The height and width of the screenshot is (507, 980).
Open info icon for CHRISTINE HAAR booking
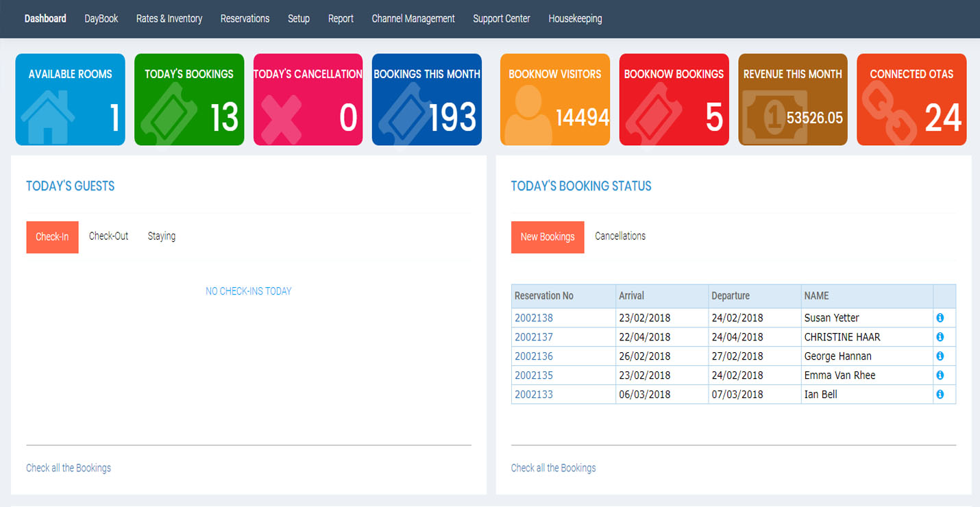point(940,337)
